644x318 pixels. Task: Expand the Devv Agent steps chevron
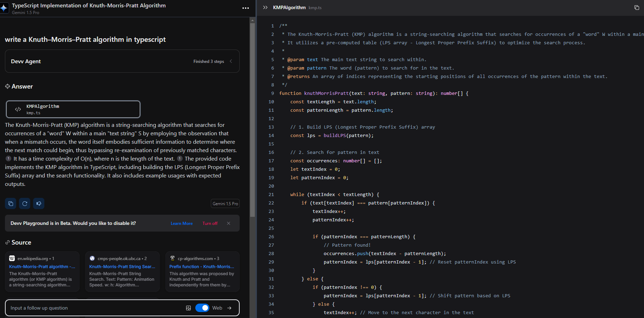(231, 61)
